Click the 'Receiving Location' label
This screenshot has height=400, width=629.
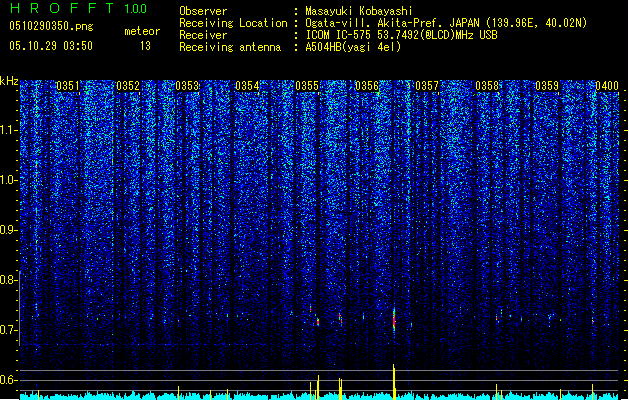click(233, 23)
